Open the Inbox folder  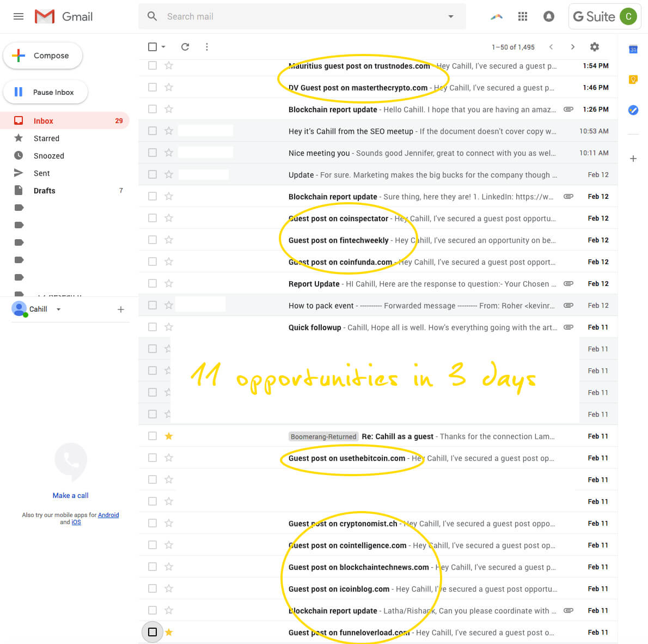click(x=65, y=121)
